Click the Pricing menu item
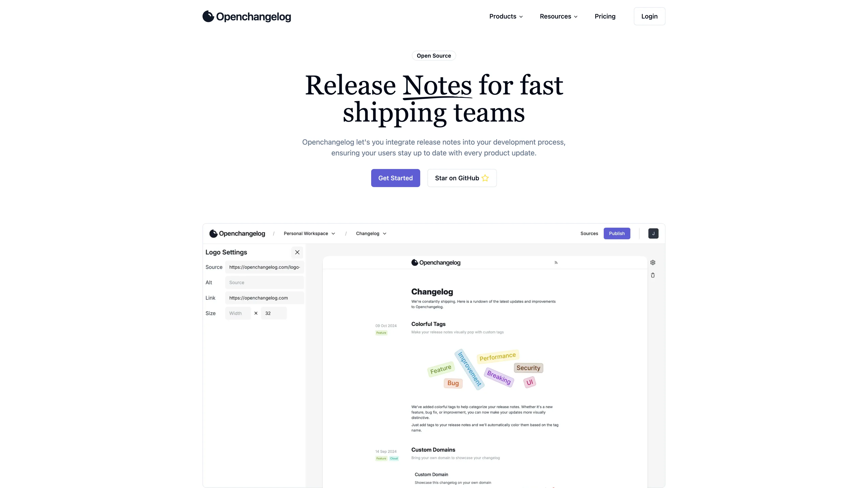This screenshot has width=868, height=488. (604, 16)
